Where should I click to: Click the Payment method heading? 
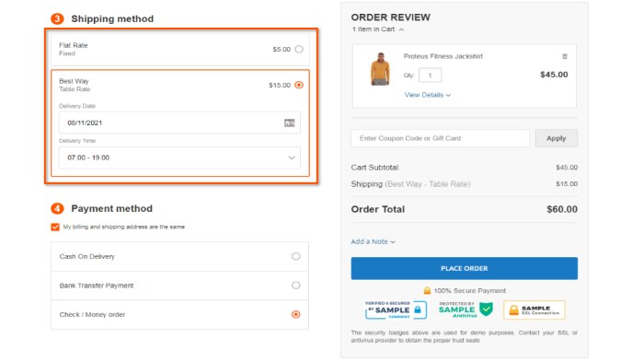pos(111,208)
